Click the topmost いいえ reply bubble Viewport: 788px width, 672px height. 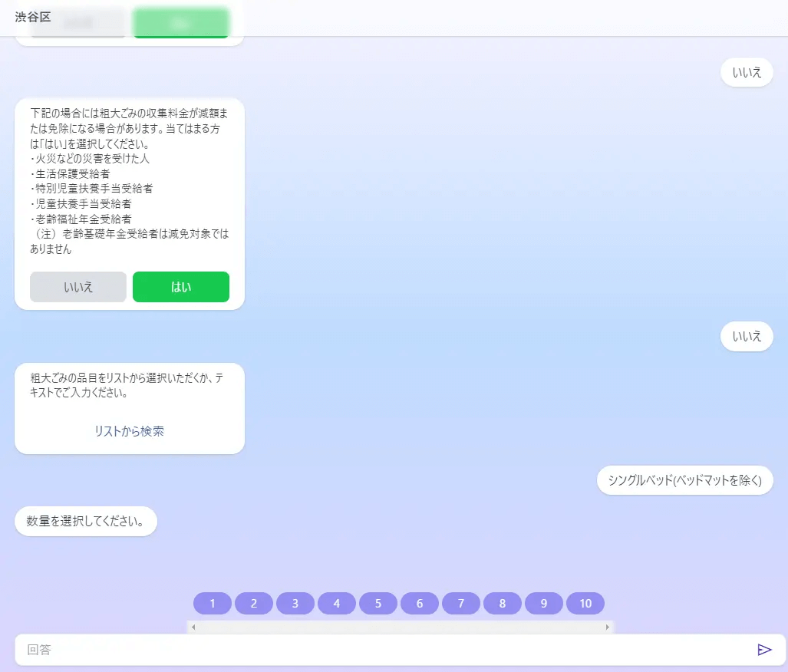747,72
